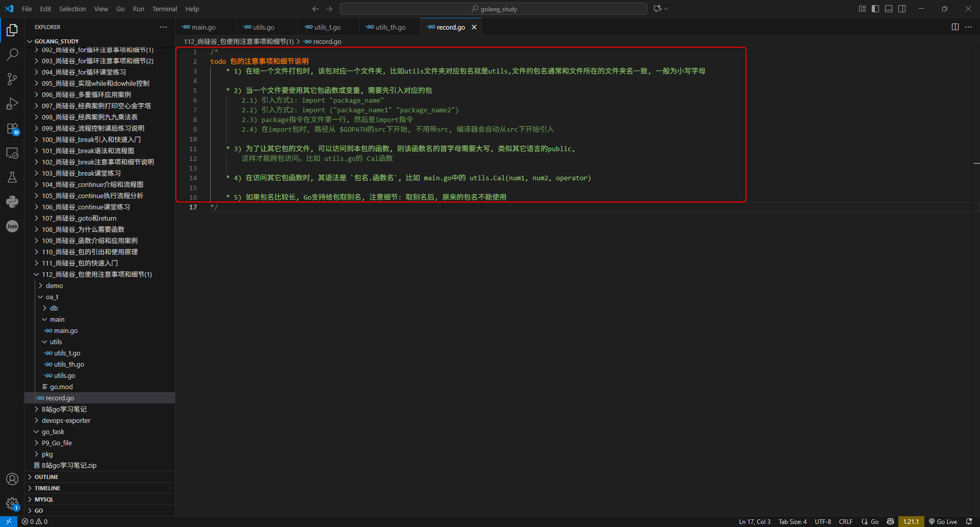Open the Source Control view icon

12,79
